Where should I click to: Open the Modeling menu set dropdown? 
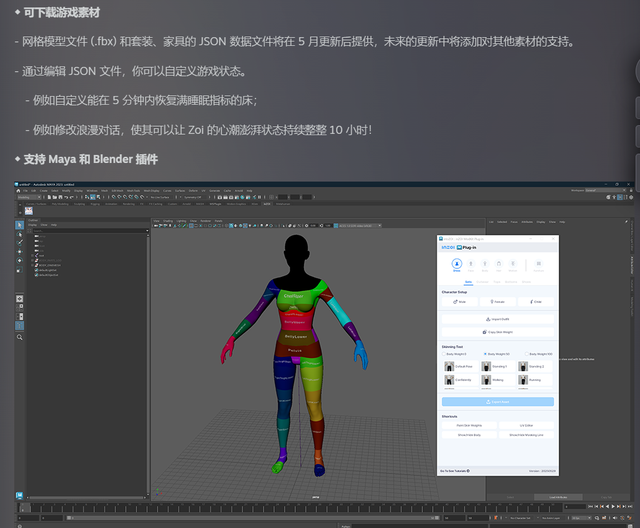[30, 198]
